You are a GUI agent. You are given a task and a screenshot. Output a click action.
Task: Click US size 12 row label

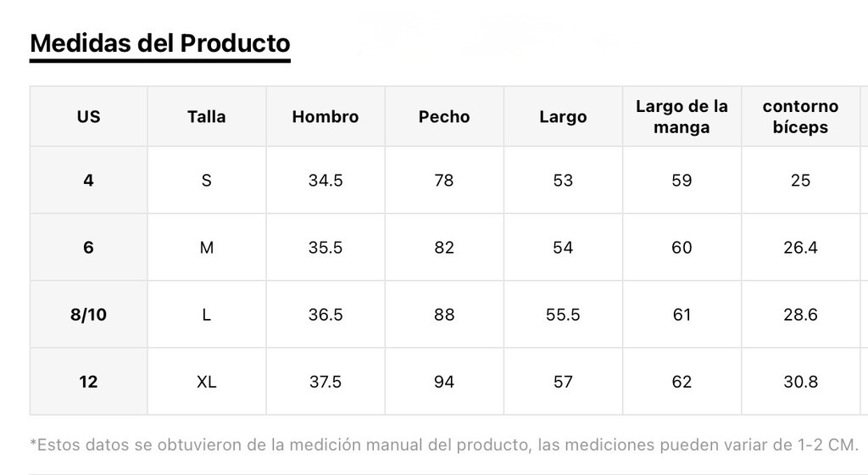click(x=88, y=382)
